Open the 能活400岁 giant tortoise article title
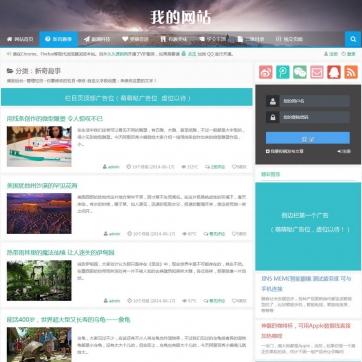This screenshot has width=362, height=362. click(68, 320)
